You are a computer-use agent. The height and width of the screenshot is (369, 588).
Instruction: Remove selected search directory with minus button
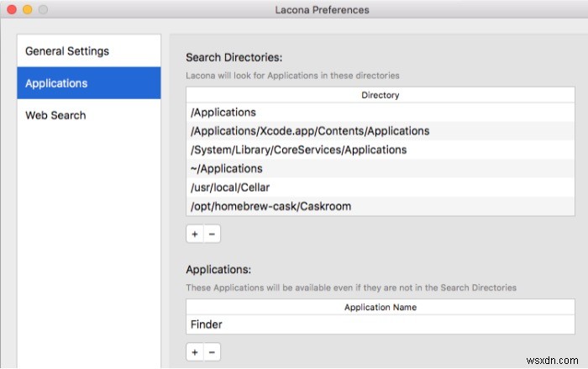(x=212, y=235)
